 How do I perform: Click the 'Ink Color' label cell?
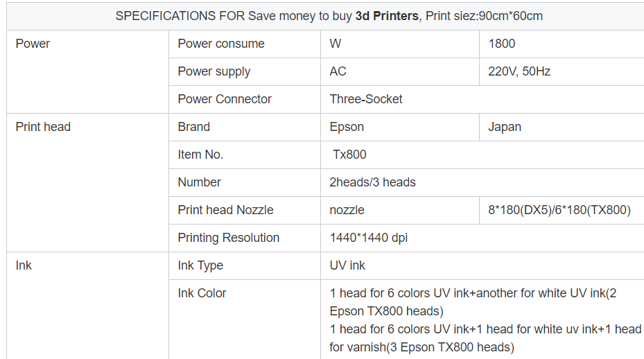[245, 319]
